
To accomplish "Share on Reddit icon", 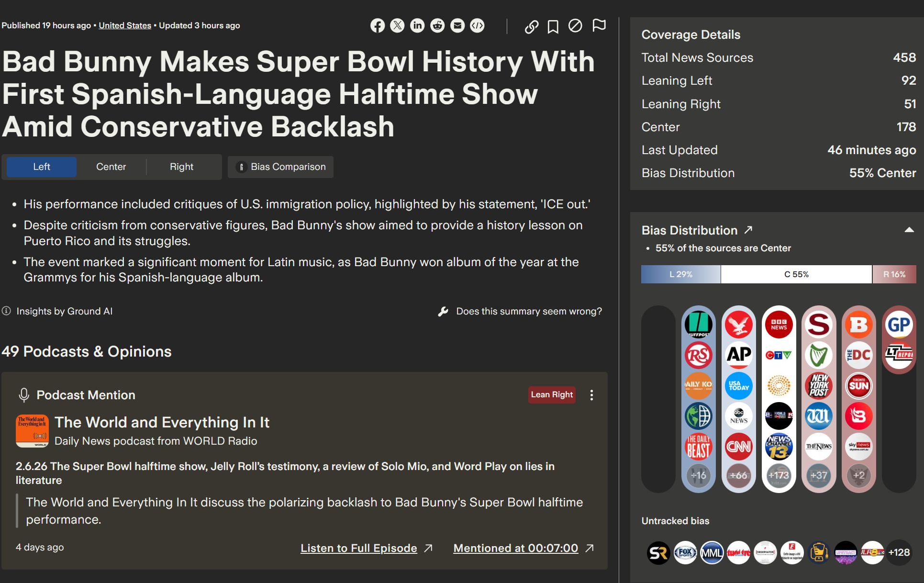I will click(437, 26).
